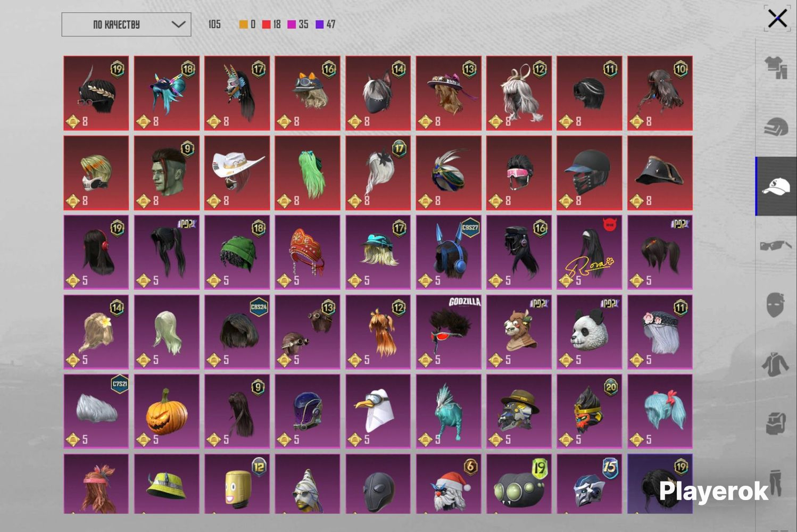Select the white cowboy hat item
The image size is (797, 532).
point(237,173)
